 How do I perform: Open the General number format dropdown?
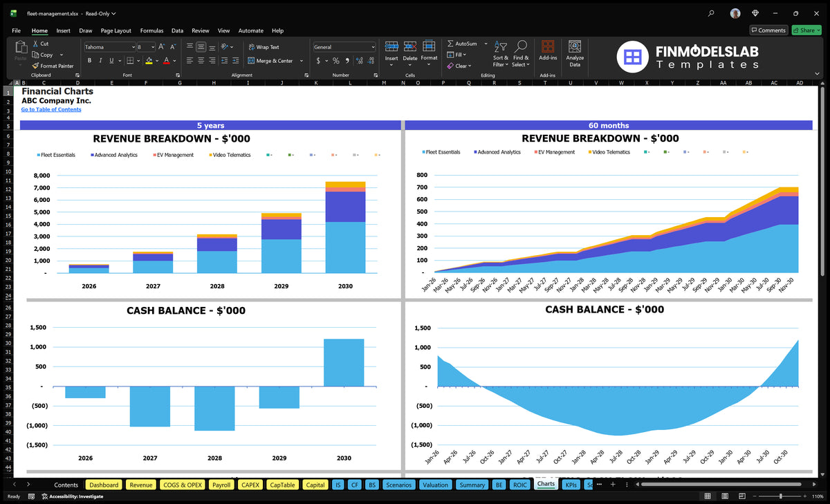click(373, 47)
